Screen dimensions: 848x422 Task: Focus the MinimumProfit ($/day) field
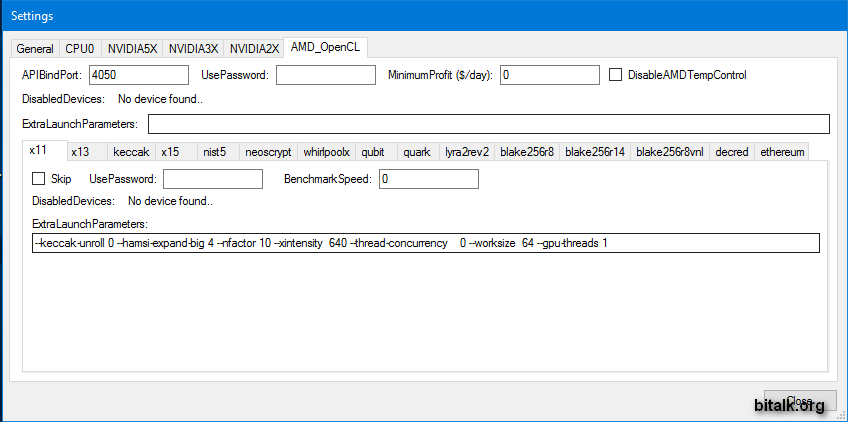pyautogui.click(x=549, y=75)
